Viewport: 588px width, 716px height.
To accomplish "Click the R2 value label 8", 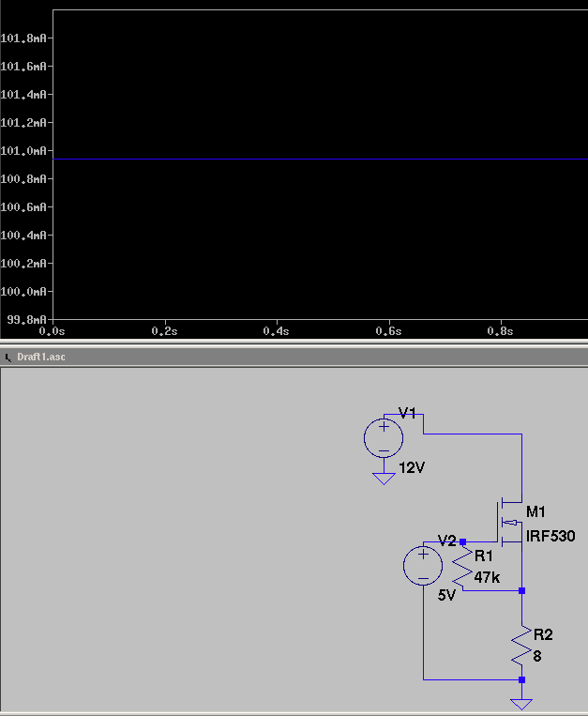I will (537, 656).
